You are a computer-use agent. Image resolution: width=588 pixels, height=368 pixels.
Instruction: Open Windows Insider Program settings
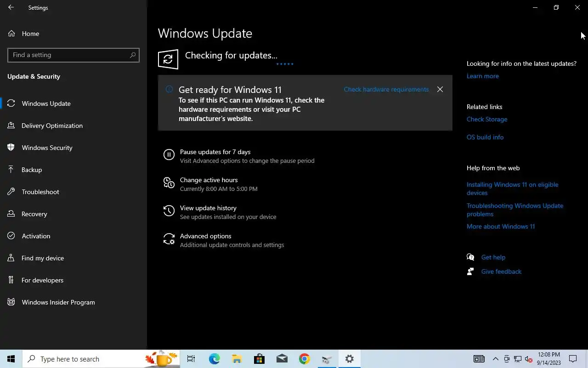pyautogui.click(x=73, y=302)
